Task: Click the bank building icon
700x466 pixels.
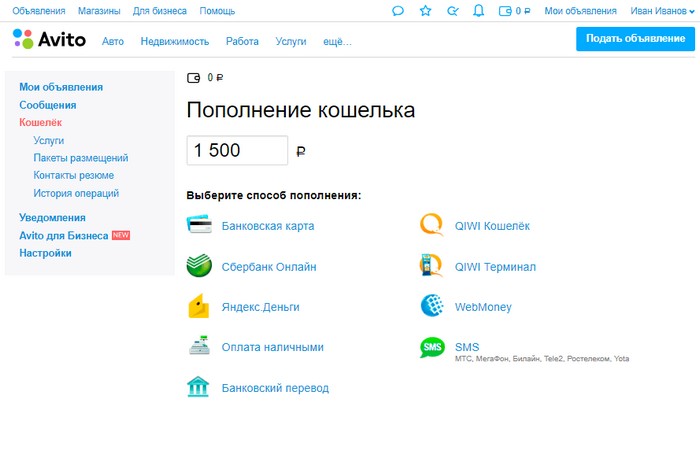Action: pyautogui.click(x=198, y=387)
